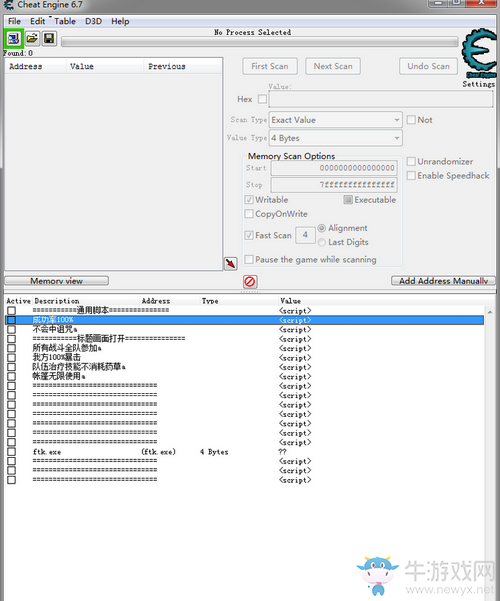This screenshot has height=601, width=500.
Task: Click the open cheat table folder icon
Action: pos(32,38)
